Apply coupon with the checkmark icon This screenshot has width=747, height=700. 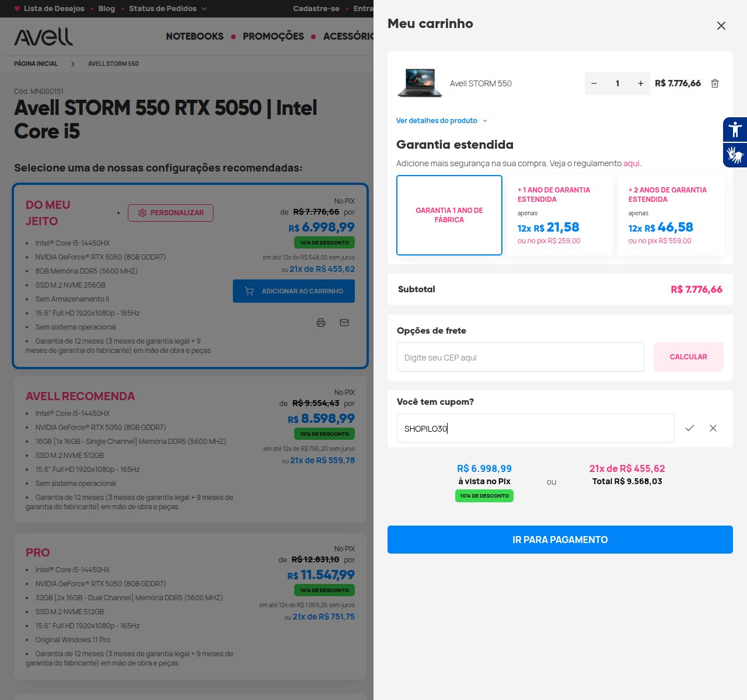[690, 428]
